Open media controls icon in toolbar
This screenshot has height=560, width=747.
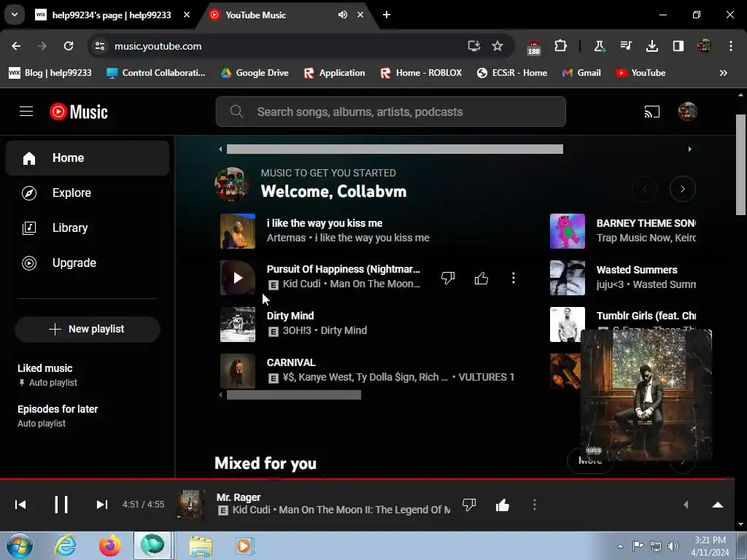tap(625, 46)
